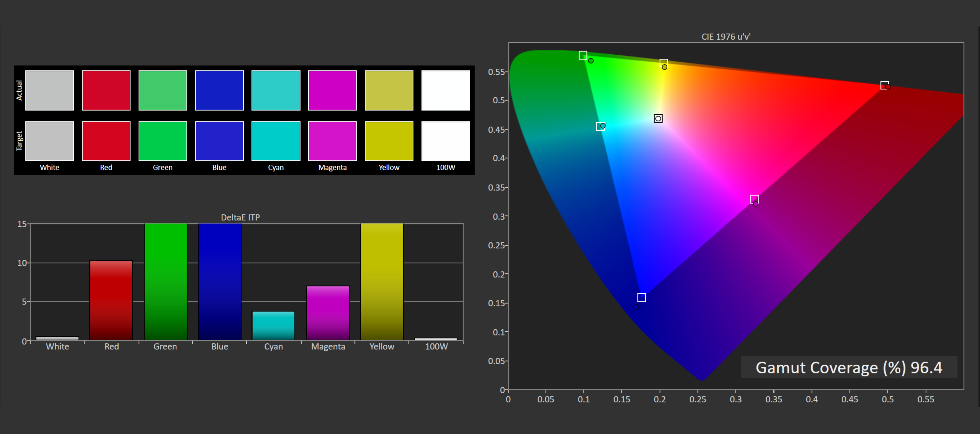Select the Target Green swatch
The height and width of the screenshot is (434, 980).
163,141
